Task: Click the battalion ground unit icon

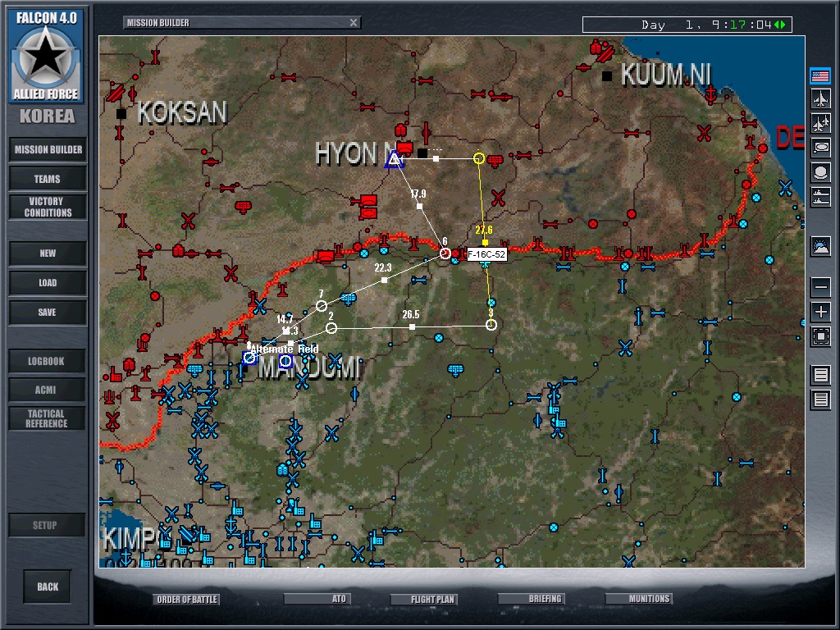Action: click(x=819, y=148)
